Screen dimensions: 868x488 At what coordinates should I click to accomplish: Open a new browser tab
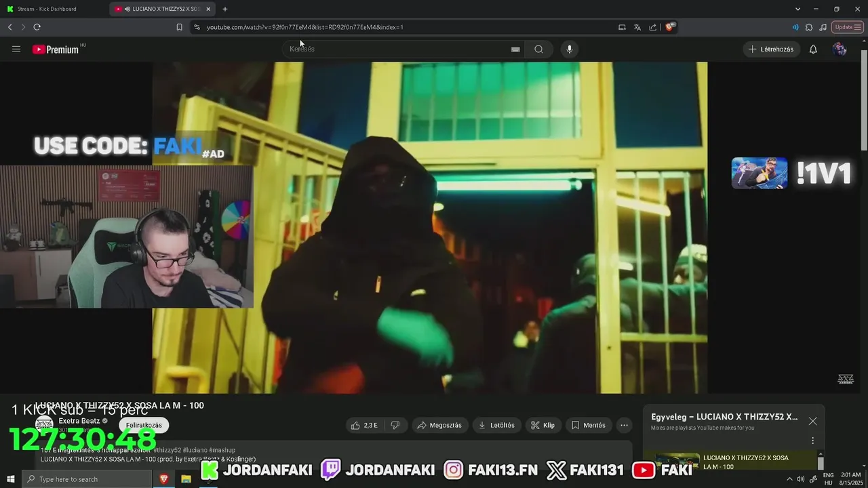click(224, 9)
